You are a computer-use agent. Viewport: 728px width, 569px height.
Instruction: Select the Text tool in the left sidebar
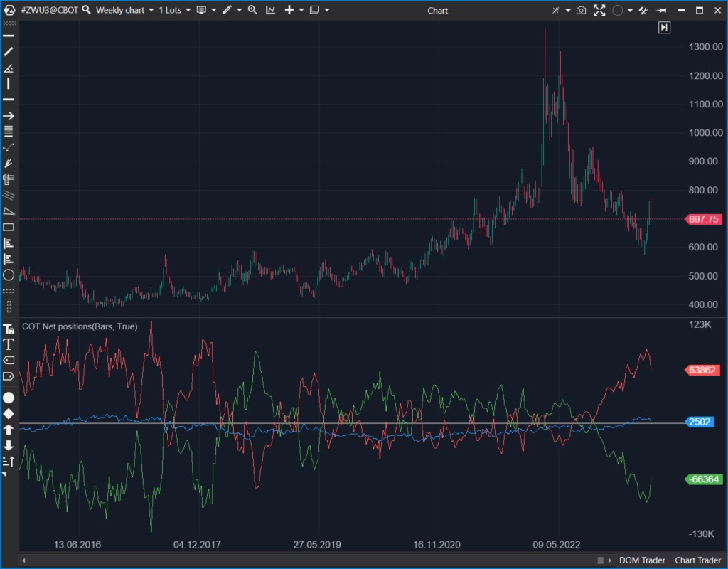click(x=9, y=344)
